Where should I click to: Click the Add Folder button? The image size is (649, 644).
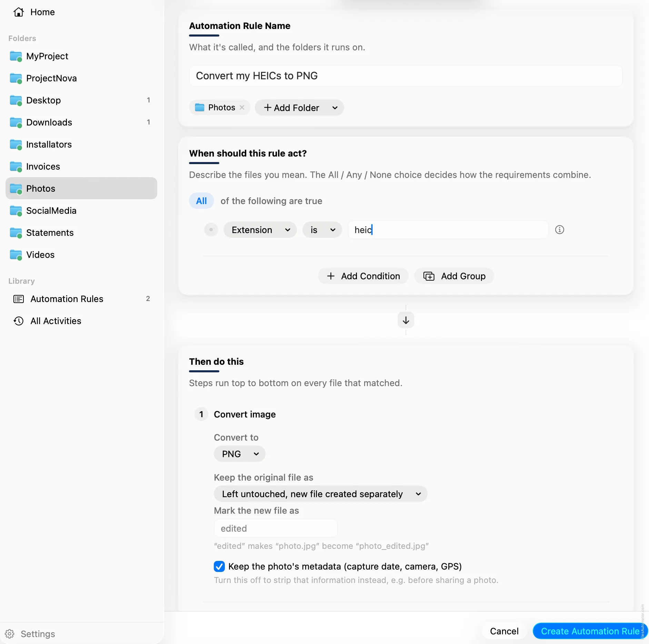click(x=292, y=108)
